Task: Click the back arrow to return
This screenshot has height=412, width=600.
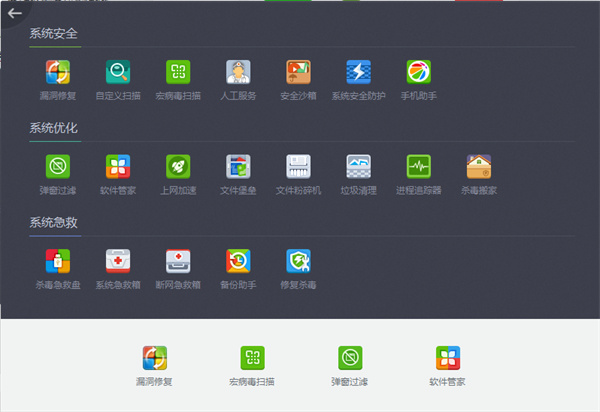Action: (15, 13)
